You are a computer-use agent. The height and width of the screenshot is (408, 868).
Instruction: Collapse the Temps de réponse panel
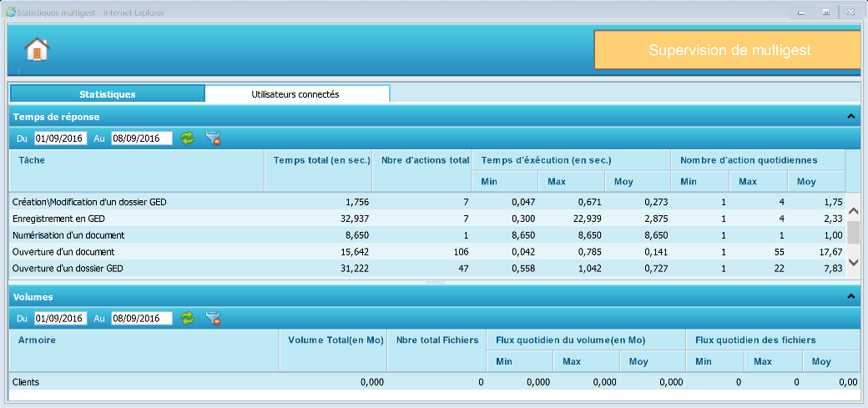(850, 117)
